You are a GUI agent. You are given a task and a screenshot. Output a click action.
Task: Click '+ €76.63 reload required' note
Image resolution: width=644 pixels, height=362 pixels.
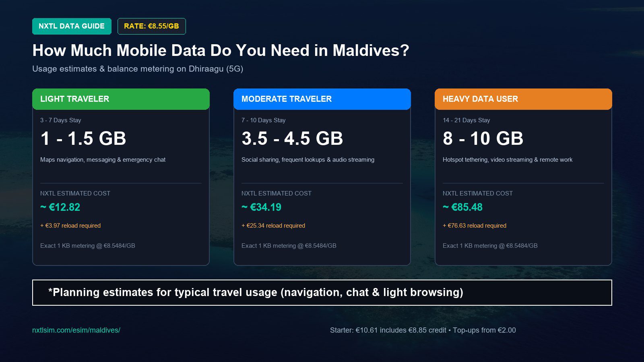pyautogui.click(x=475, y=226)
